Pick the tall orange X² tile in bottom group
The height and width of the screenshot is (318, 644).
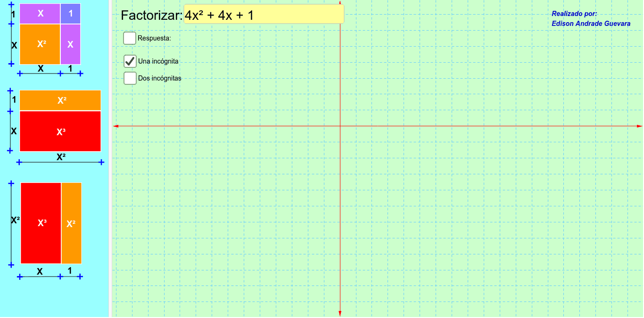72,223
